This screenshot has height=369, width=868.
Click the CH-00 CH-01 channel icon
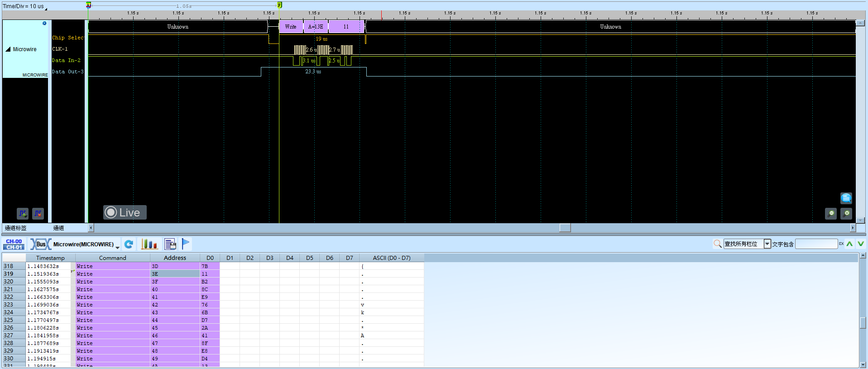pos(14,244)
